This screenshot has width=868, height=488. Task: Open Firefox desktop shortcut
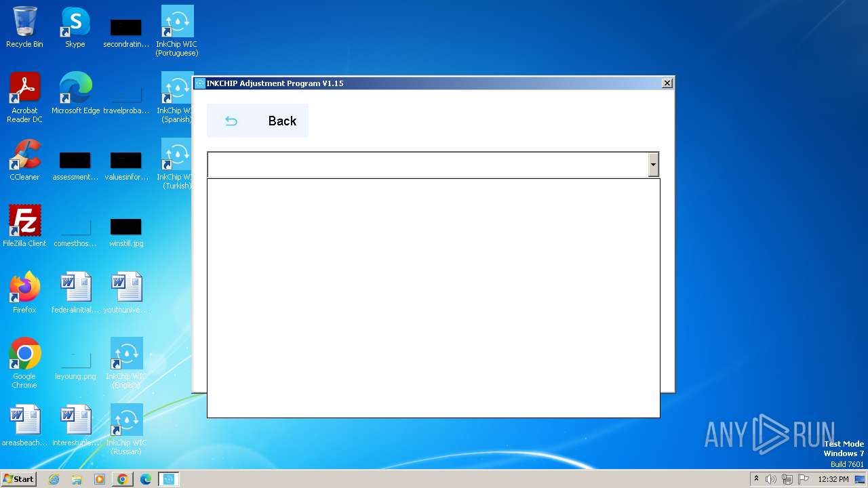pos(24,293)
